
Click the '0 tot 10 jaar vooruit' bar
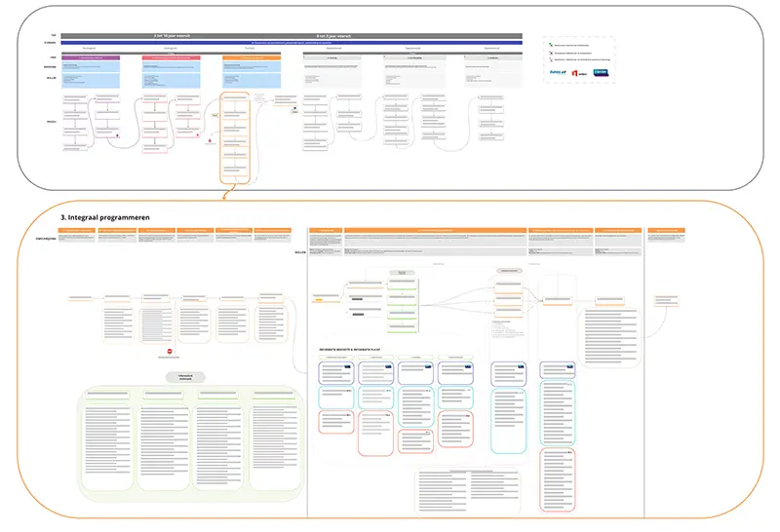pos(174,36)
